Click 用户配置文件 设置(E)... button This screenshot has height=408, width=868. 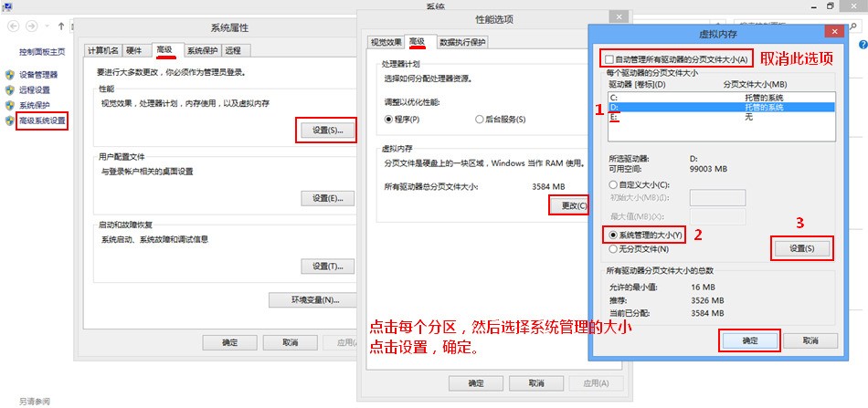click(x=328, y=198)
